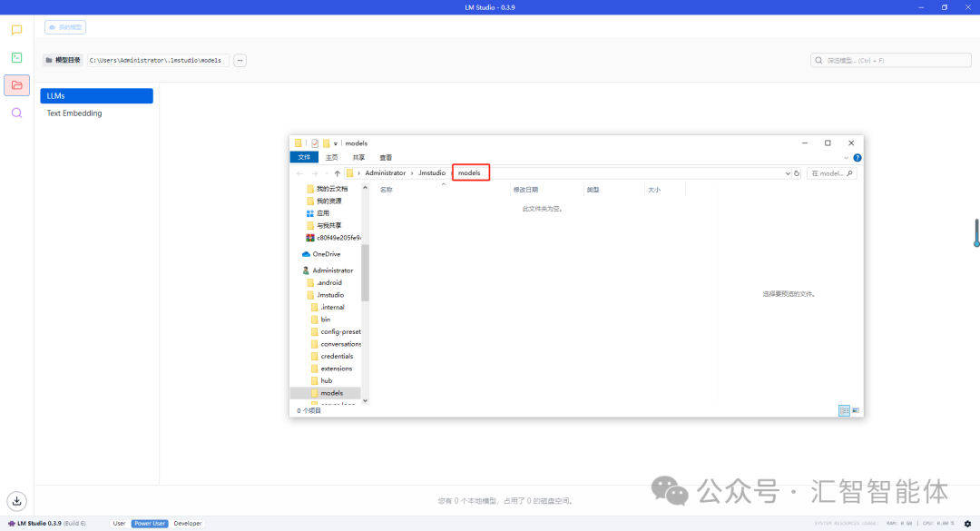The image size is (980, 531).
Task: Open recent locations dropdown beside forward arrow
Action: pyautogui.click(x=327, y=173)
